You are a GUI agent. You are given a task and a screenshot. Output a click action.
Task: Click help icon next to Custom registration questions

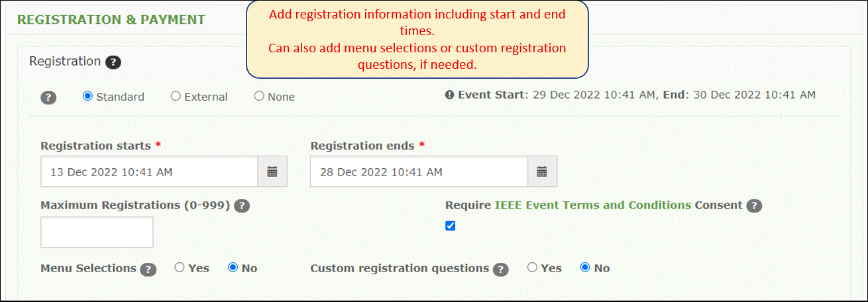tap(501, 269)
